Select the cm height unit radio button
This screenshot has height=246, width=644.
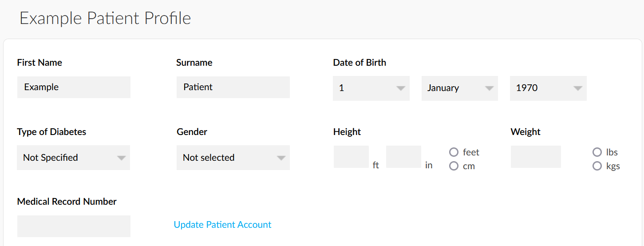(x=454, y=166)
